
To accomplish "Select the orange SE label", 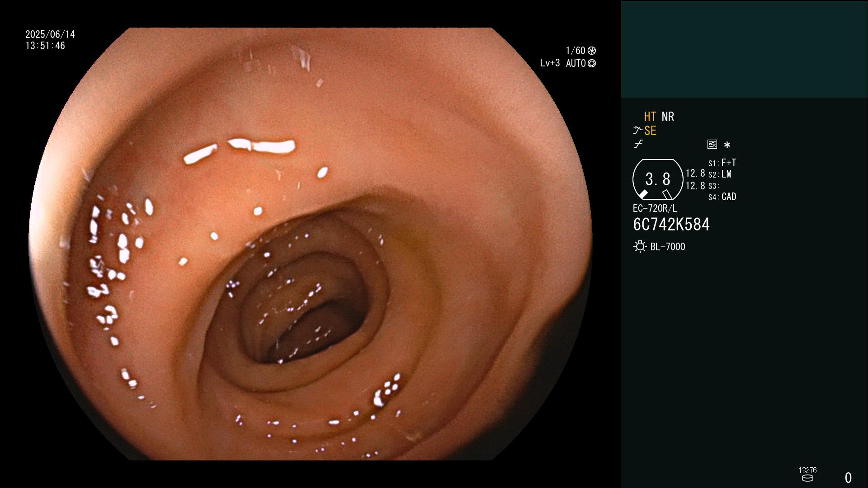I will pyautogui.click(x=650, y=131).
